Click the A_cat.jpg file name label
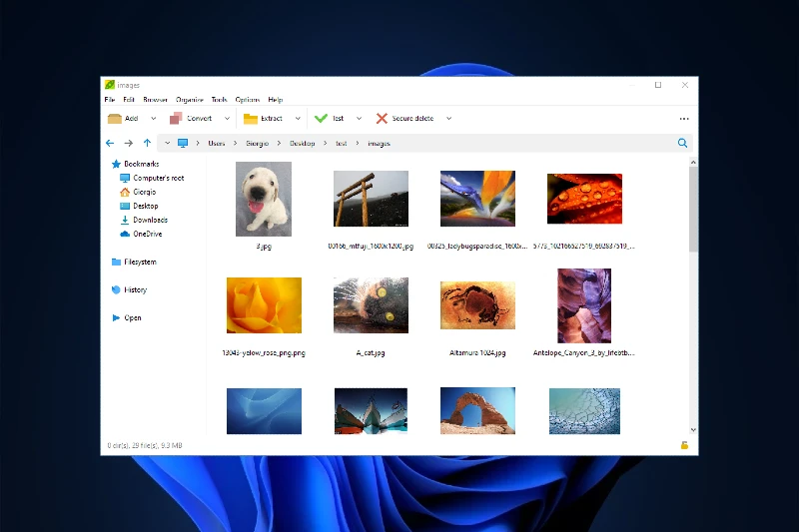This screenshot has height=532, width=799. 371,352
